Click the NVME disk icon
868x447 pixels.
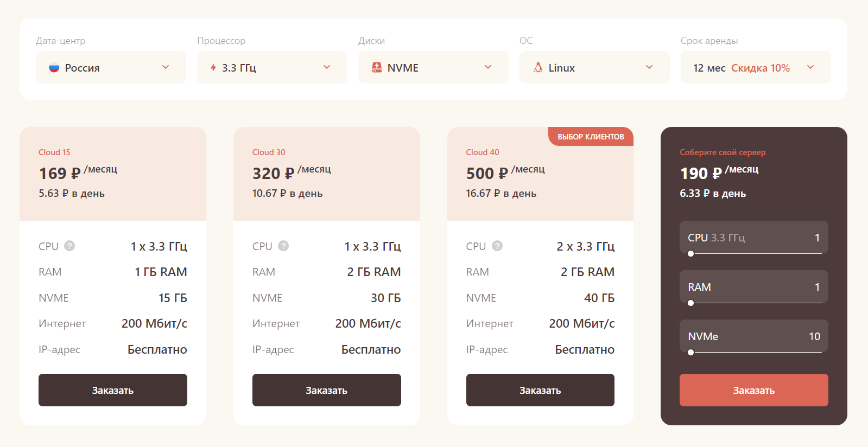click(x=376, y=67)
